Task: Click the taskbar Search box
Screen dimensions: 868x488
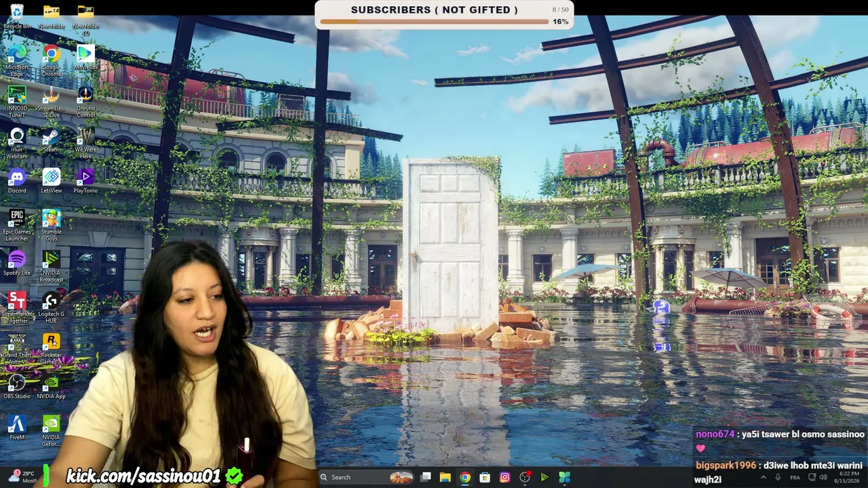Action: pos(366,477)
